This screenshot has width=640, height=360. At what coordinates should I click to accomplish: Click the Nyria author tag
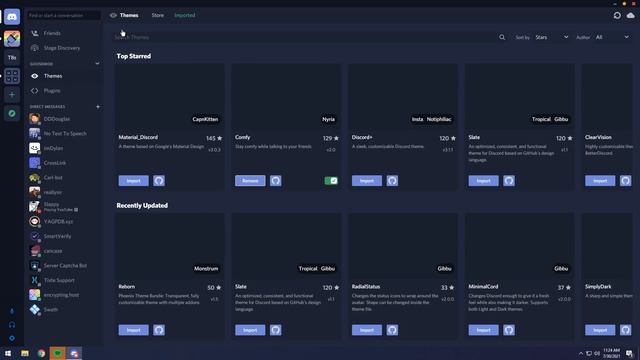329,119
